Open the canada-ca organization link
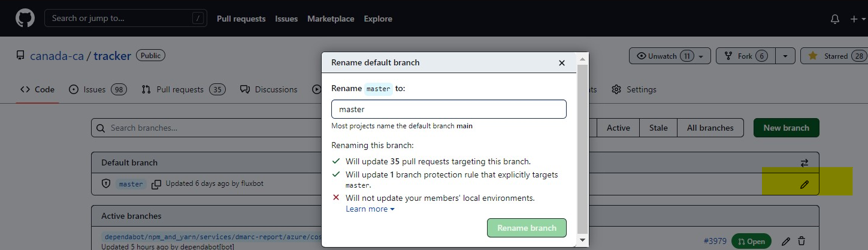The width and height of the screenshot is (868, 250). (x=57, y=56)
